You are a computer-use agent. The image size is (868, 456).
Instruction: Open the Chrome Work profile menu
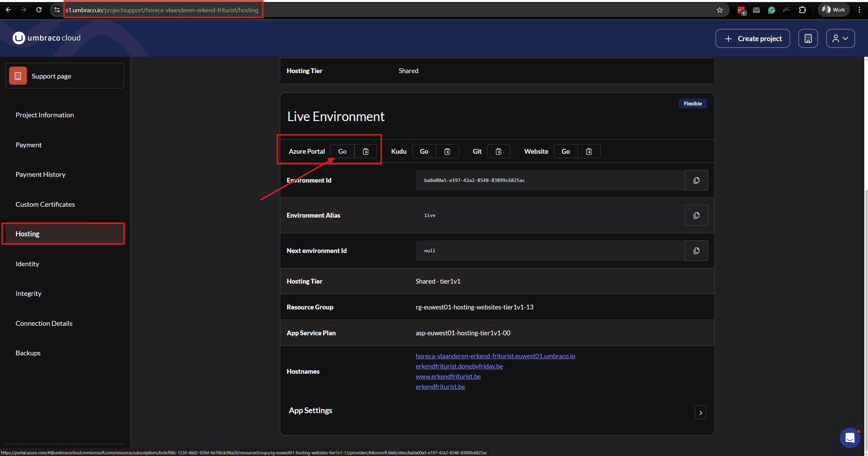(x=833, y=10)
